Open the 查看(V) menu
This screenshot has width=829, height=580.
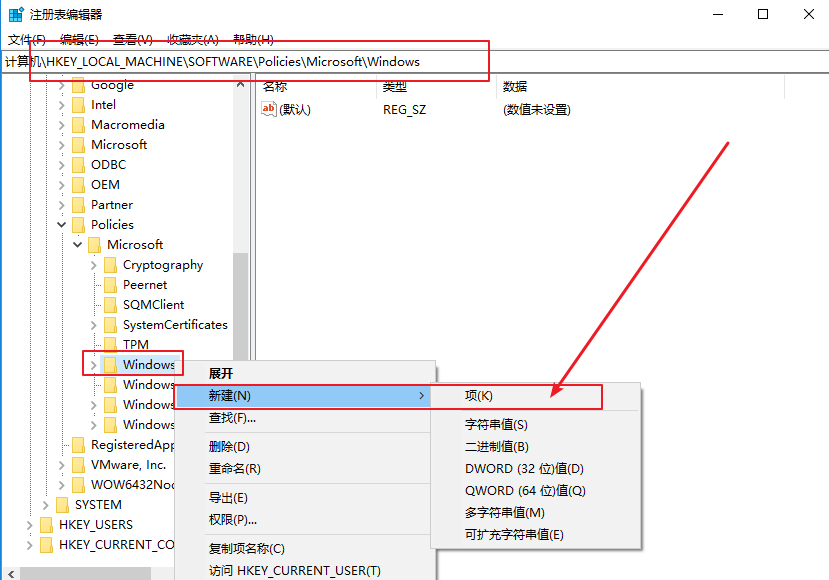pos(132,39)
